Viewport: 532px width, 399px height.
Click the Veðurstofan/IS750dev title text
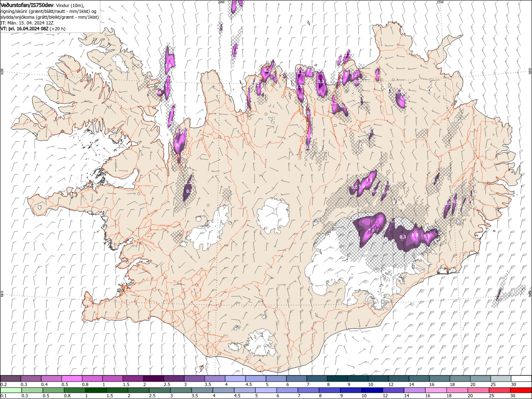click(x=27, y=5)
